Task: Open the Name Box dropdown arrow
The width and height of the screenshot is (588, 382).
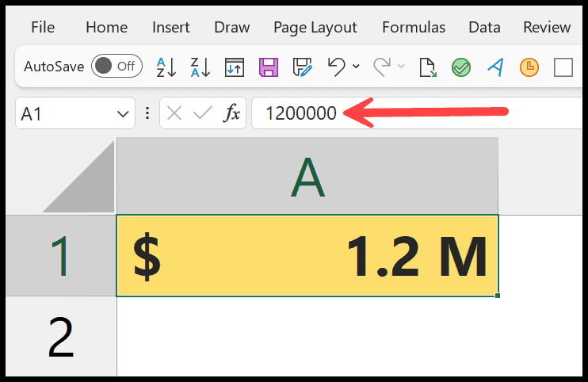Action: pyautogui.click(x=123, y=113)
